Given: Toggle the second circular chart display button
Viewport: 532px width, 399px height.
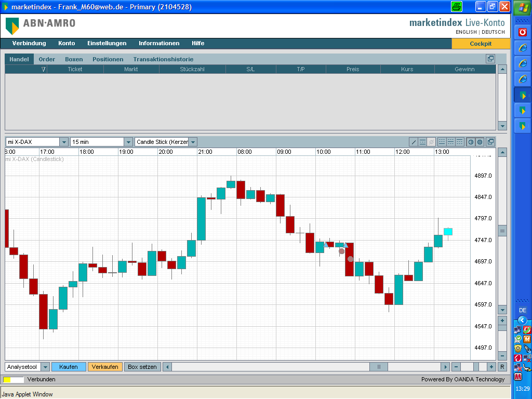Looking at the screenshot, I should click(x=480, y=142).
